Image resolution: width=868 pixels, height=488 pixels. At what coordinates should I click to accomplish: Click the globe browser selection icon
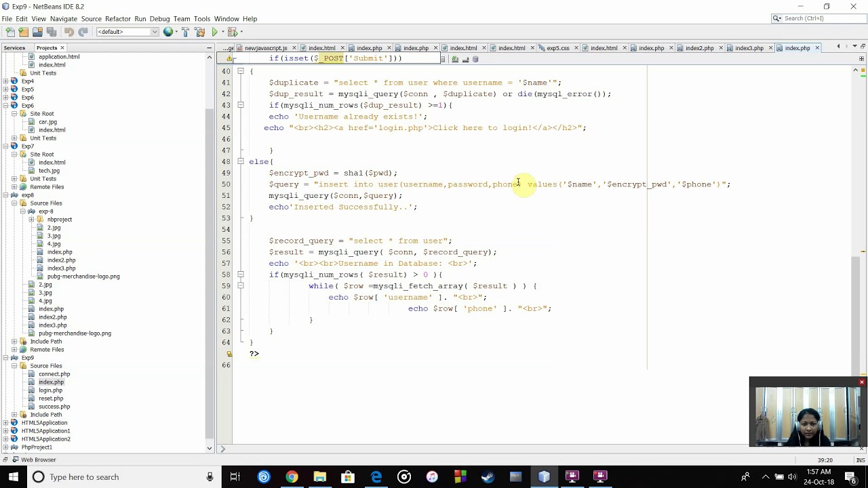coord(168,32)
